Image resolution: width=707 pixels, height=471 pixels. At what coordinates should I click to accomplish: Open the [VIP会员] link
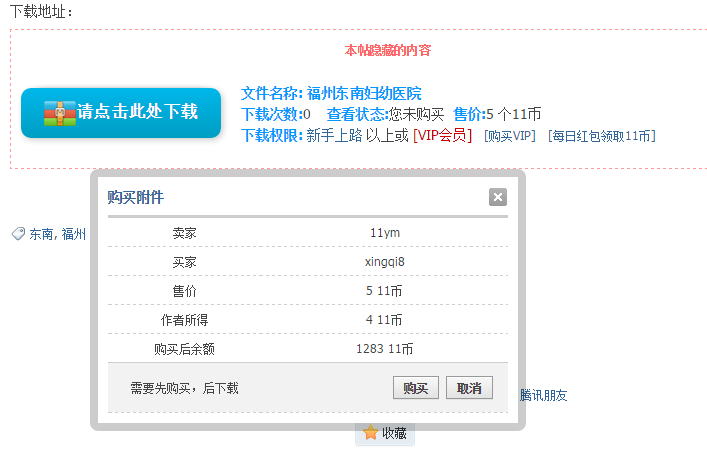[x=442, y=135]
